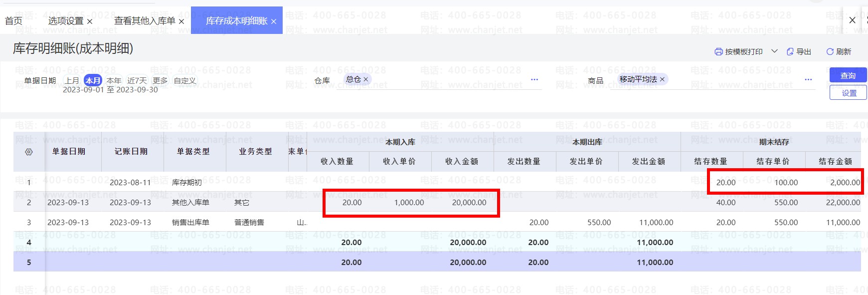The image size is (868, 295).
Task: Click the 单据日期 column header
Action: [69, 151]
